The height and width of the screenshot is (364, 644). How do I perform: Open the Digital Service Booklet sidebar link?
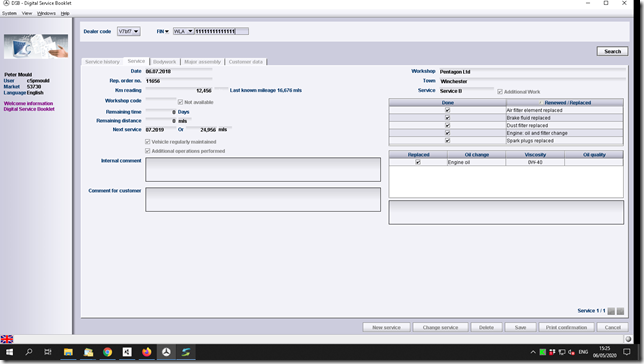[x=29, y=109]
